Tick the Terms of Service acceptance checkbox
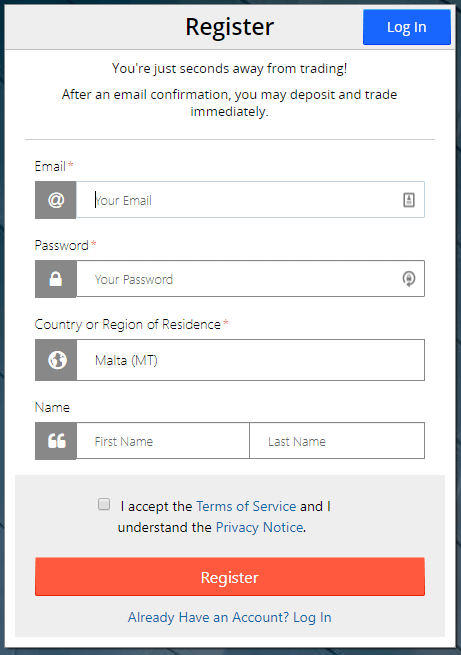Screen dimensions: 461x655 104,504
